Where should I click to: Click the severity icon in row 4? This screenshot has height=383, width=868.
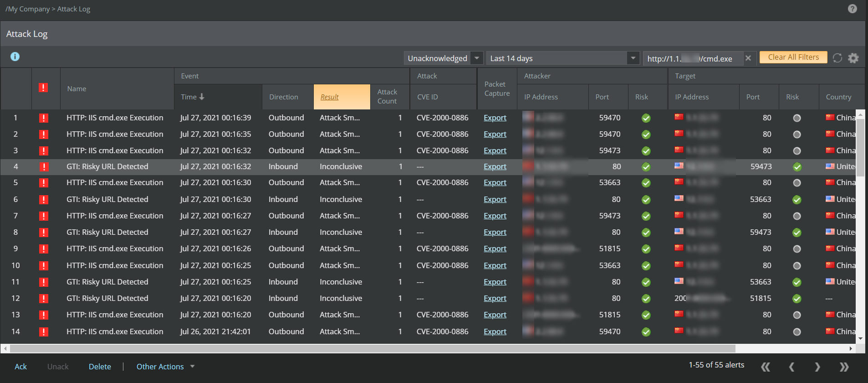44,167
